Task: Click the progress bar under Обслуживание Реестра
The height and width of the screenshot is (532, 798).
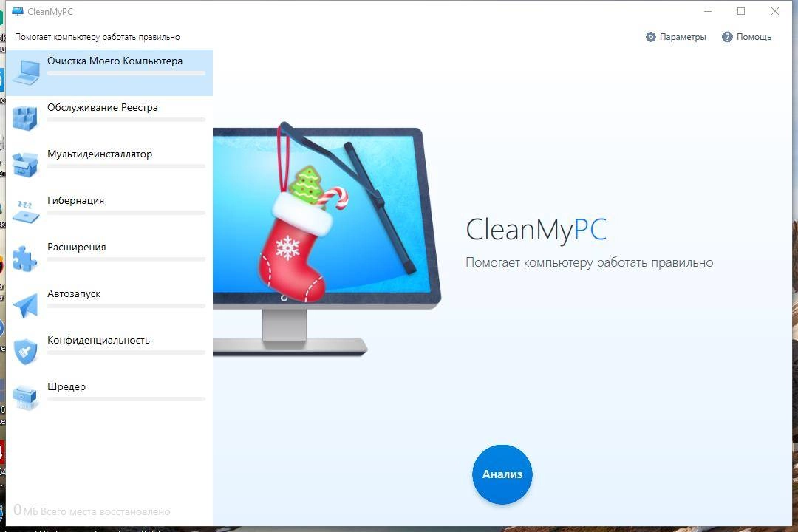Action: pyautogui.click(x=126, y=120)
